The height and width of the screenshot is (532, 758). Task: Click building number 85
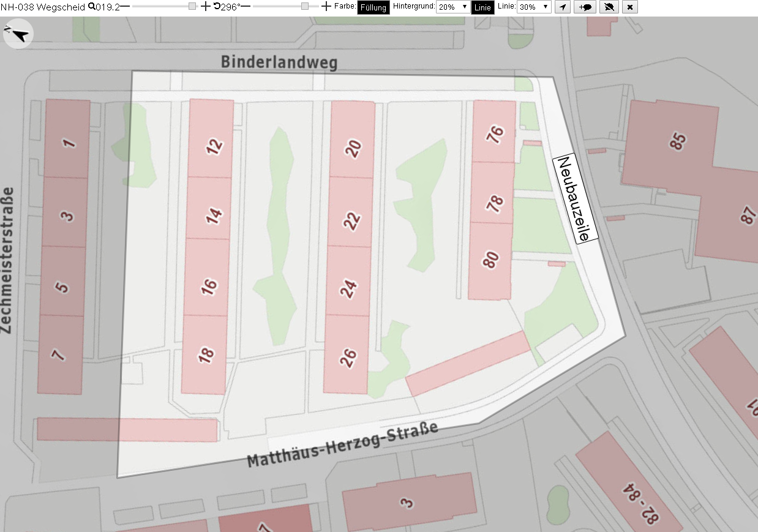[x=677, y=141]
